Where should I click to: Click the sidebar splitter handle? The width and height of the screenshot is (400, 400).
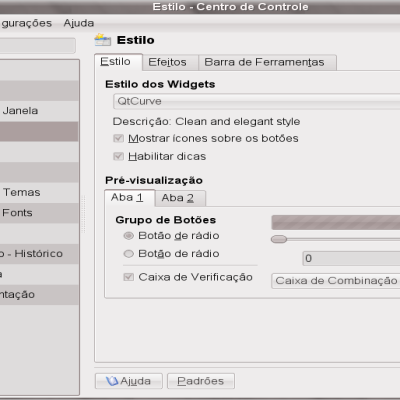[x=83, y=214]
